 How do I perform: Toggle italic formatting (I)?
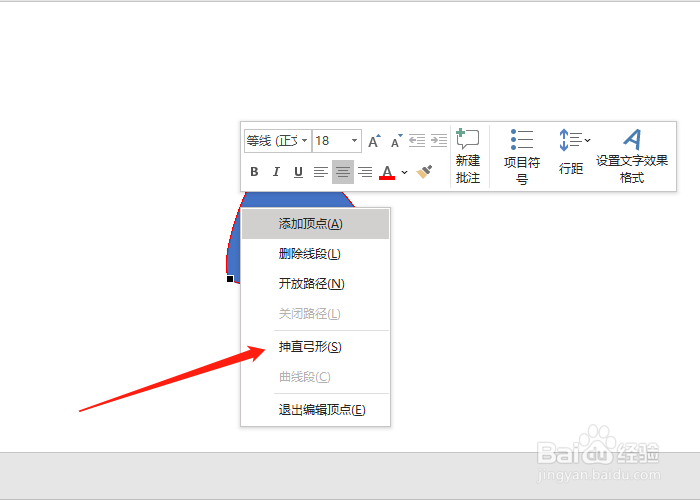(x=276, y=172)
